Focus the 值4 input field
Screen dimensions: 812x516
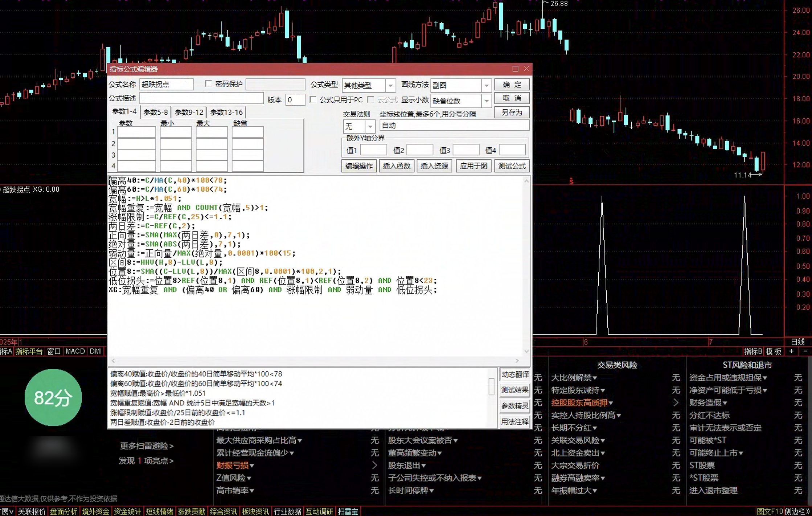tap(512, 150)
